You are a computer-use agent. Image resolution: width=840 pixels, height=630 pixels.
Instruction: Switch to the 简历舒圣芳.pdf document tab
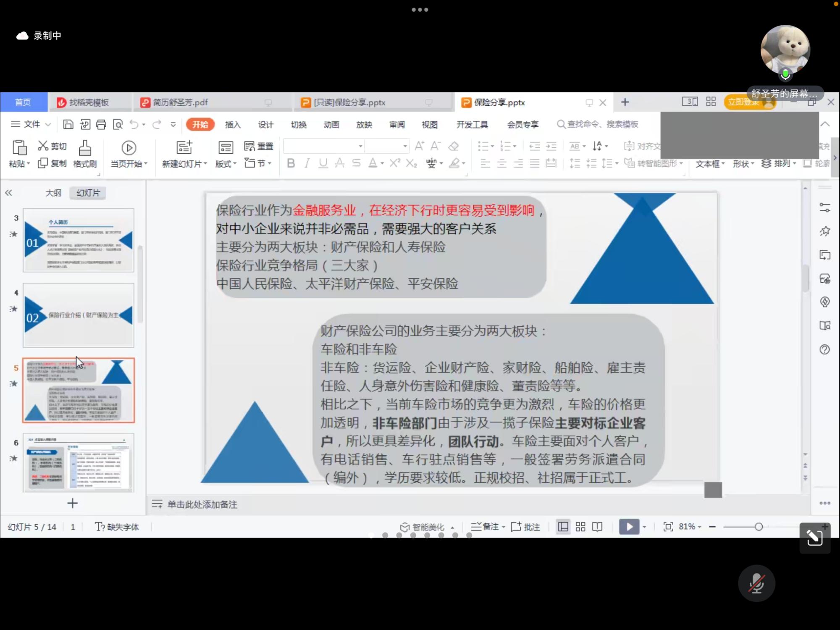click(181, 102)
